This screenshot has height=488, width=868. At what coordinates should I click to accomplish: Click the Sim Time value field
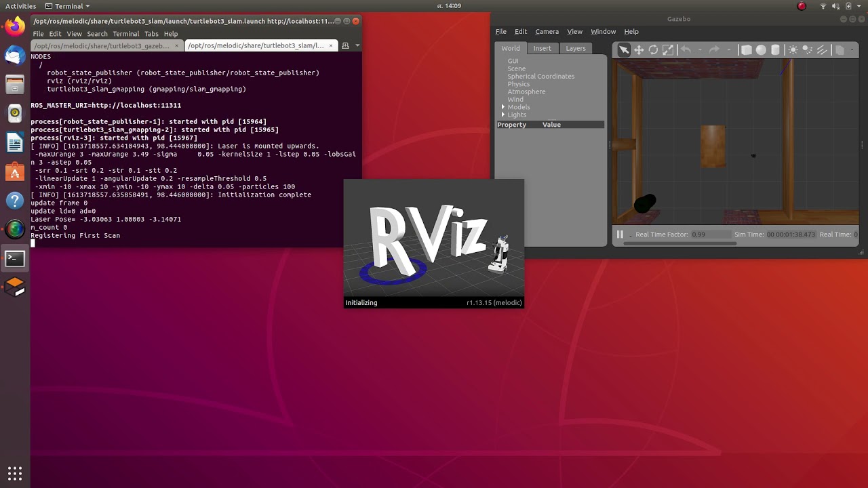pos(791,235)
